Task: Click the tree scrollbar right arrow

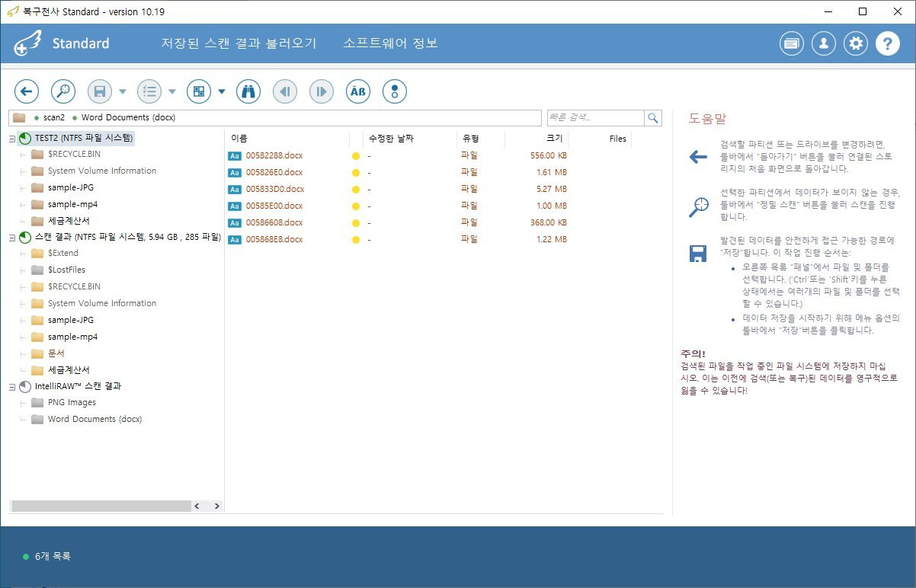Action: (216, 506)
